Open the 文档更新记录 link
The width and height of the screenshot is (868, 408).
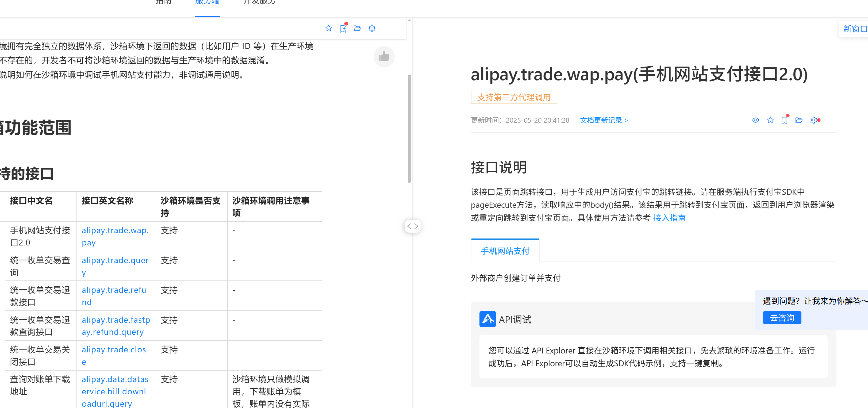[604, 120]
